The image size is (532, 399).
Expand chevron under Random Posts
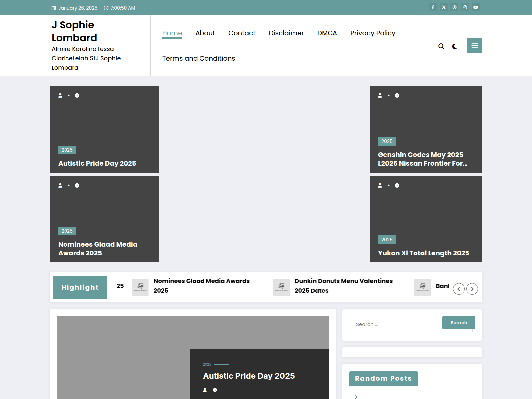coord(356,397)
